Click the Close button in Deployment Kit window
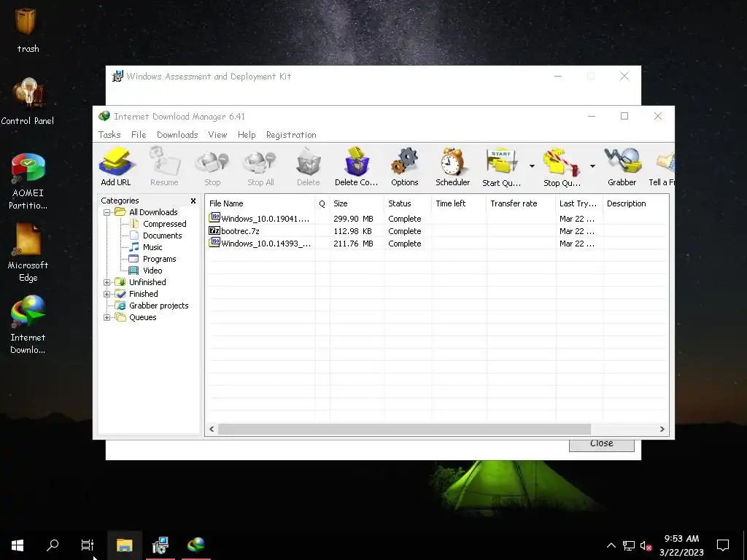The image size is (747, 560). [x=601, y=445]
